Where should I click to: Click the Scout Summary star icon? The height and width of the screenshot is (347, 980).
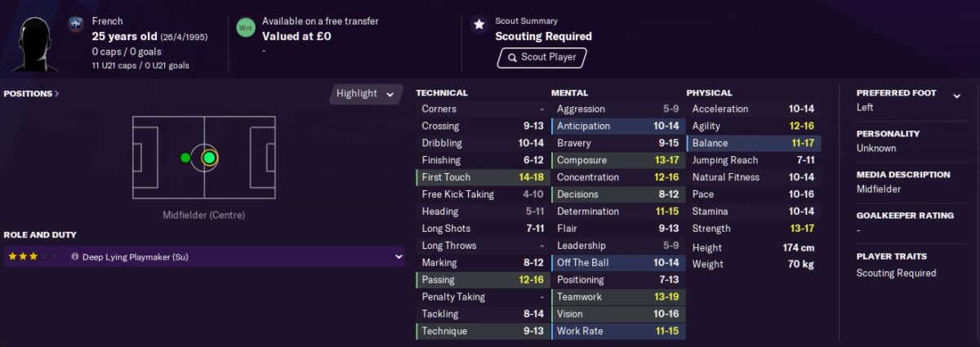(x=479, y=24)
